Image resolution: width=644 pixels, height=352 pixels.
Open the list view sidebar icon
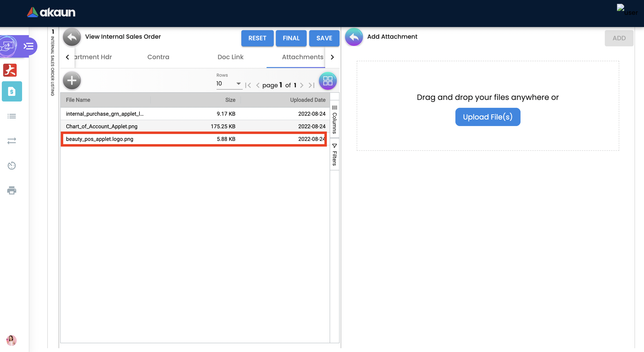point(11,116)
